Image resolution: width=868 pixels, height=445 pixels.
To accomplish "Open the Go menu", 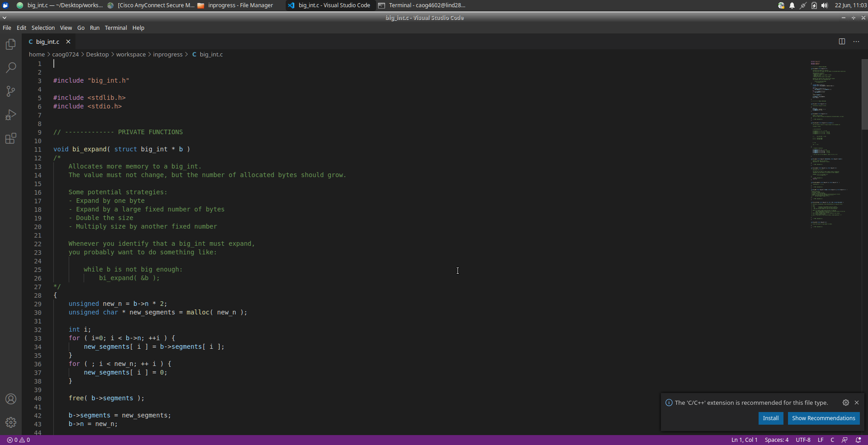I will click(x=81, y=28).
